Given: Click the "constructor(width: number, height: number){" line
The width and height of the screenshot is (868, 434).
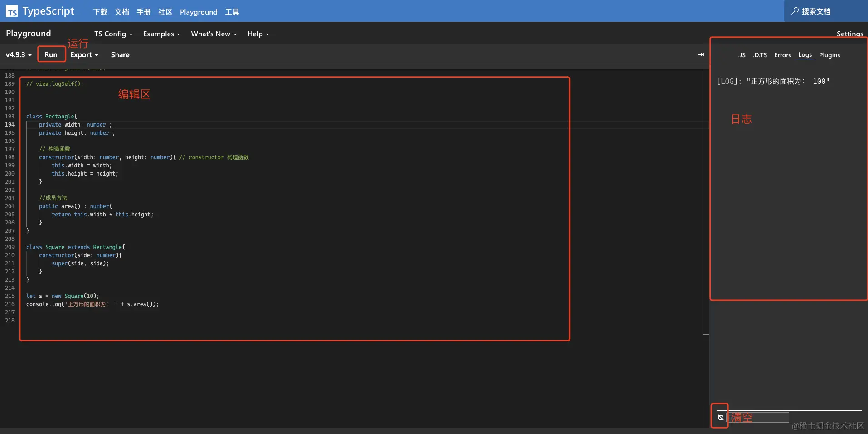Looking at the screenshot, I should [107, 157].
